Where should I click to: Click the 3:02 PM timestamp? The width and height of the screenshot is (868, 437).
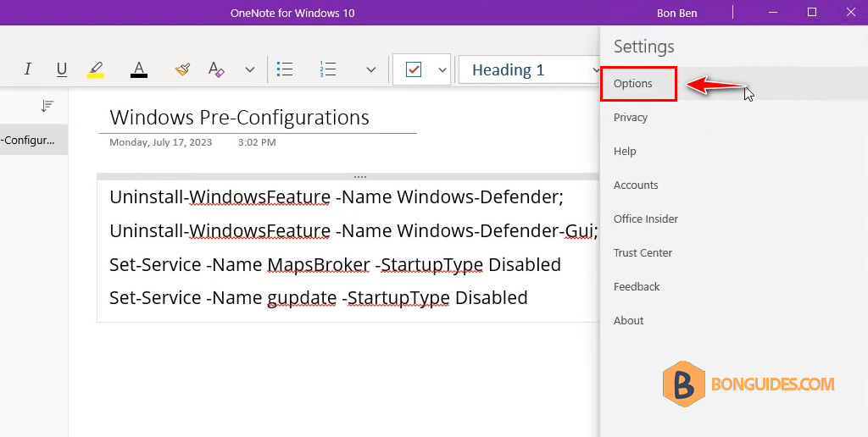[x=257, y=142]
